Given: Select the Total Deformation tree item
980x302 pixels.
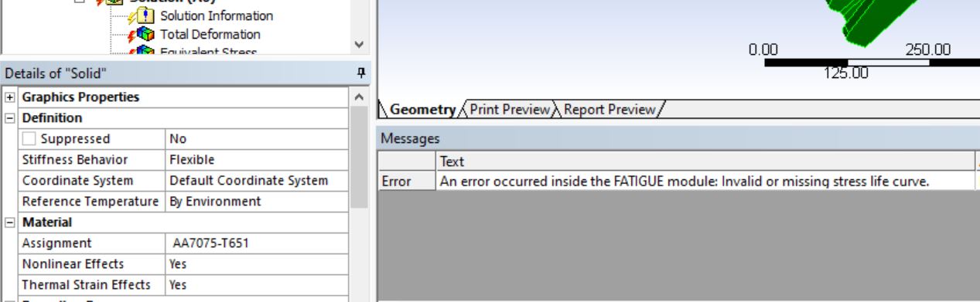Looking at the screenshot, I should [210, 35].
